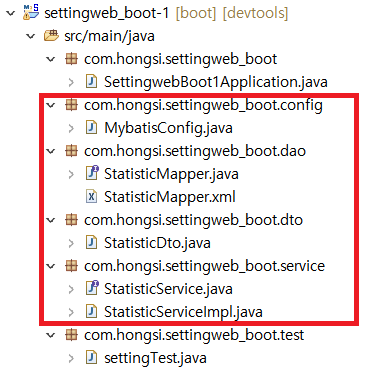Select the settingweb_boot-1 project name
The width and height of the screenshot is (369, 369).
pyautogui.click(x=107, y=13)
